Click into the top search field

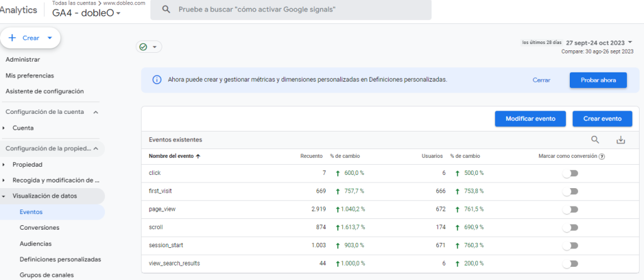point(296,10)
